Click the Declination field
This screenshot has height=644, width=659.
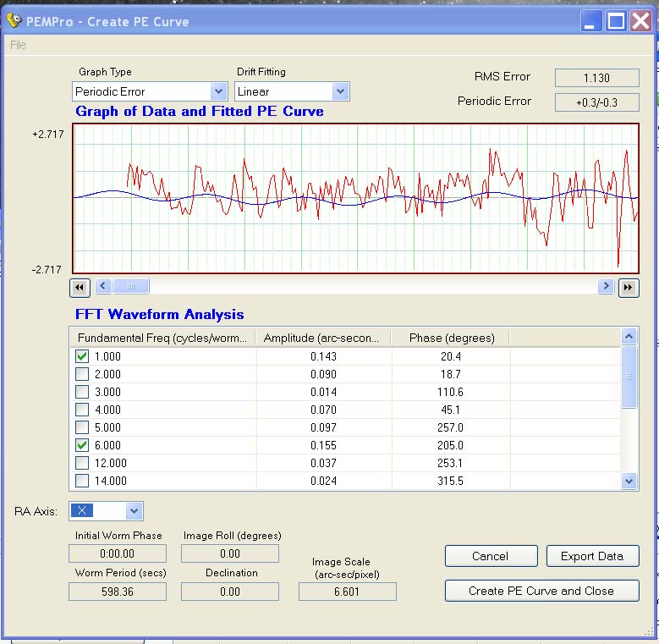point(230,592)
